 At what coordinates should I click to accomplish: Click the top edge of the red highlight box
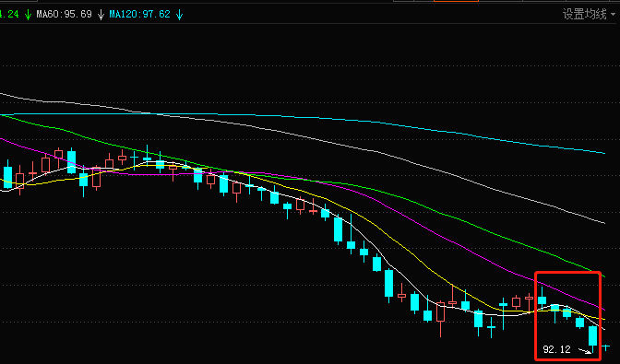(567, 273)
